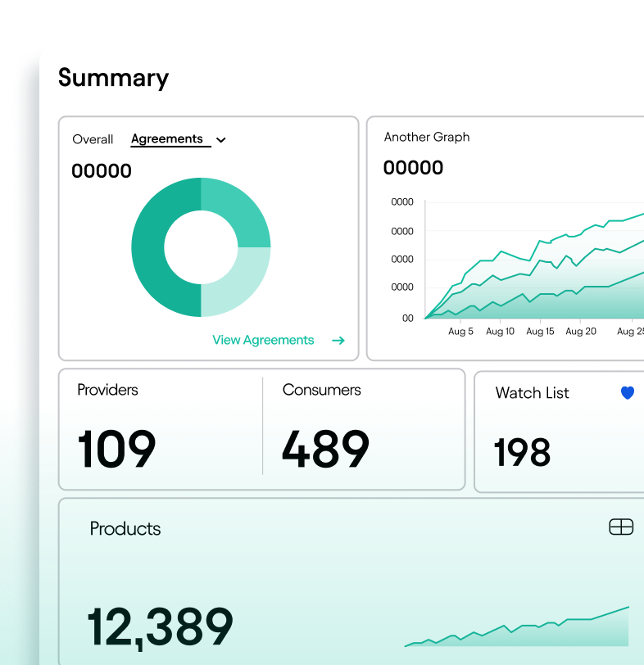Click the Another Graph title
644x665 pixels.
[x=427, y=137]
